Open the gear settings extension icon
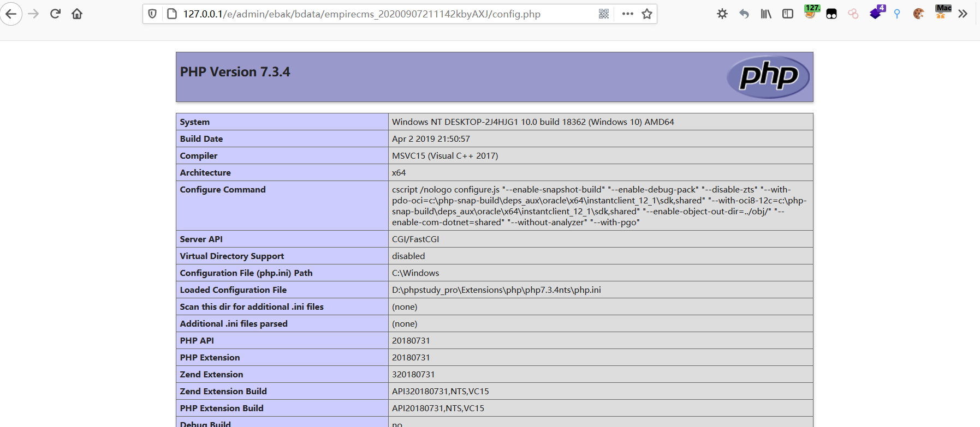Screen dimensions: 980x427 point(722,14)
